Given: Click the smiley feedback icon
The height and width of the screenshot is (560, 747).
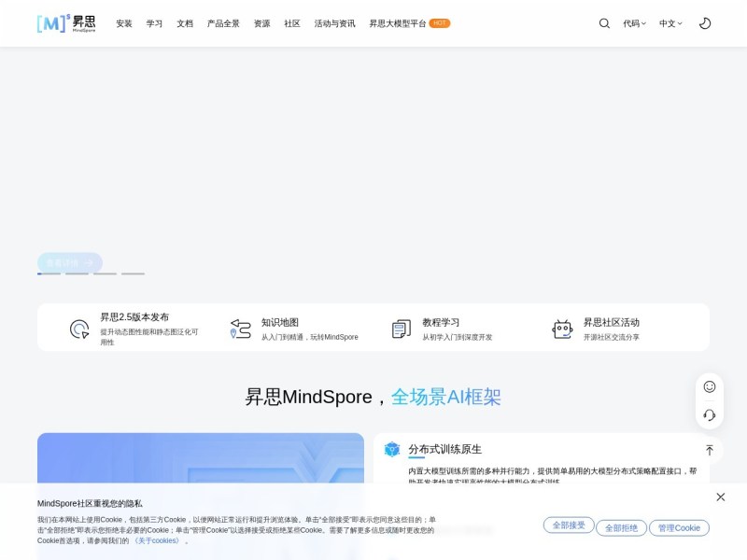Looking at the screenshot, I should (x=710, y=386).
